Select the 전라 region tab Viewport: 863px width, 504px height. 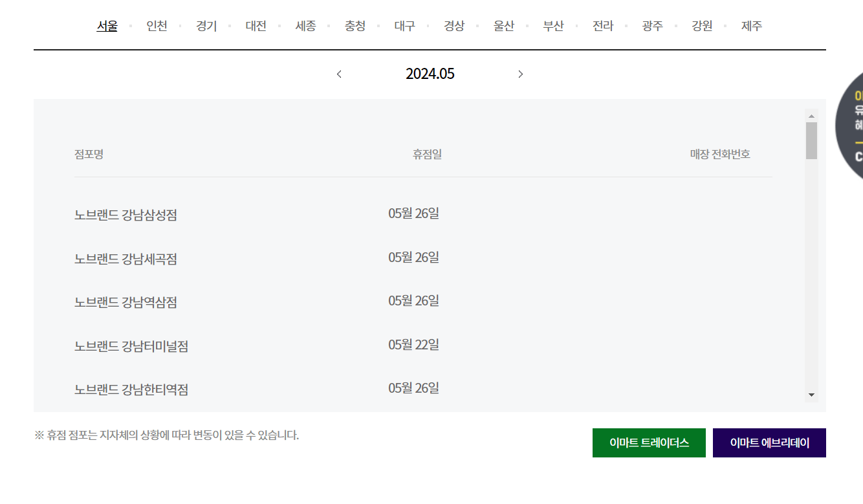point(603,26)
